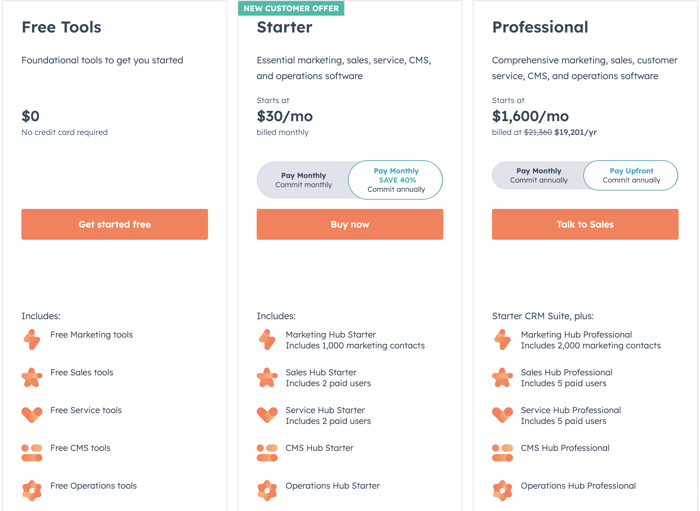Select Professional Pay Monthly commit annually

538,176
